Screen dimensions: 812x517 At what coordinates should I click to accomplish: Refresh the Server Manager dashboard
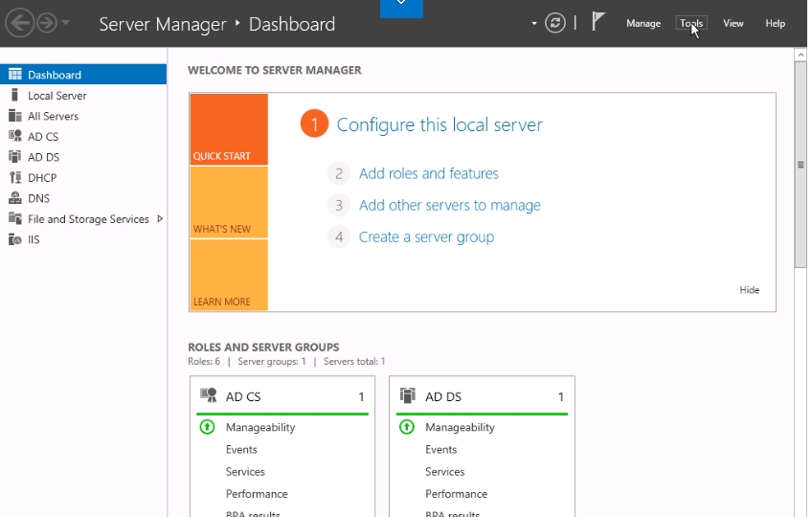coord(555,23)
